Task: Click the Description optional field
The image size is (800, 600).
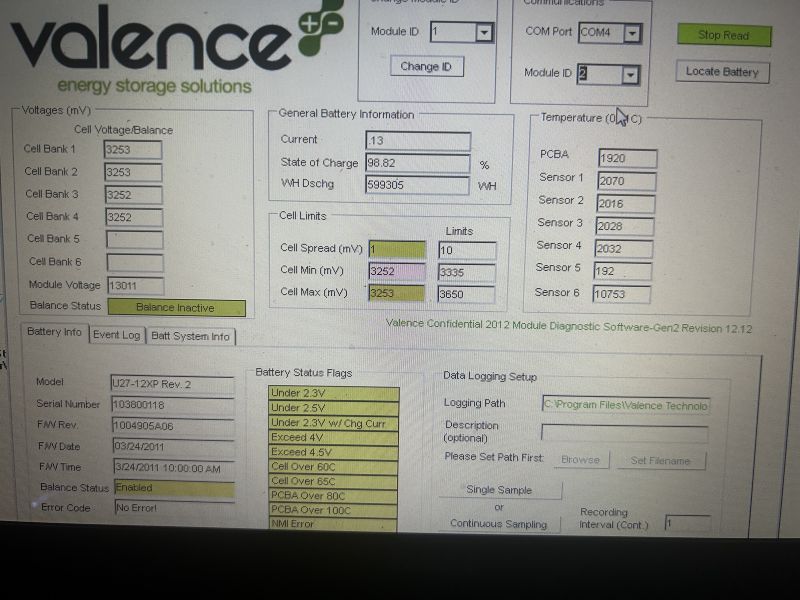Action: 624,434
